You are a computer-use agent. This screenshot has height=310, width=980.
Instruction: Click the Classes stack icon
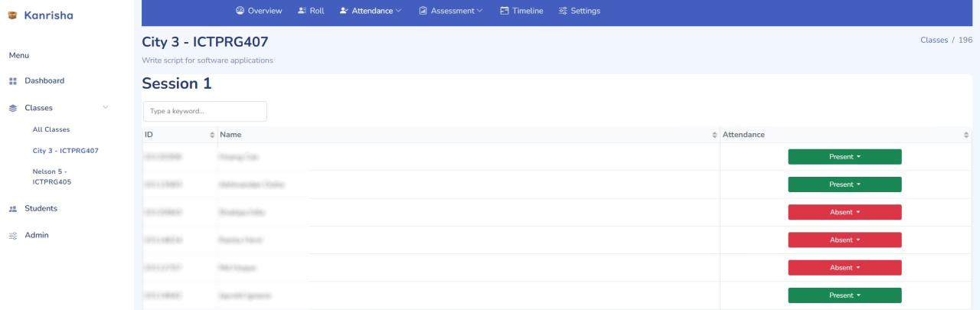tap(12, 108)
